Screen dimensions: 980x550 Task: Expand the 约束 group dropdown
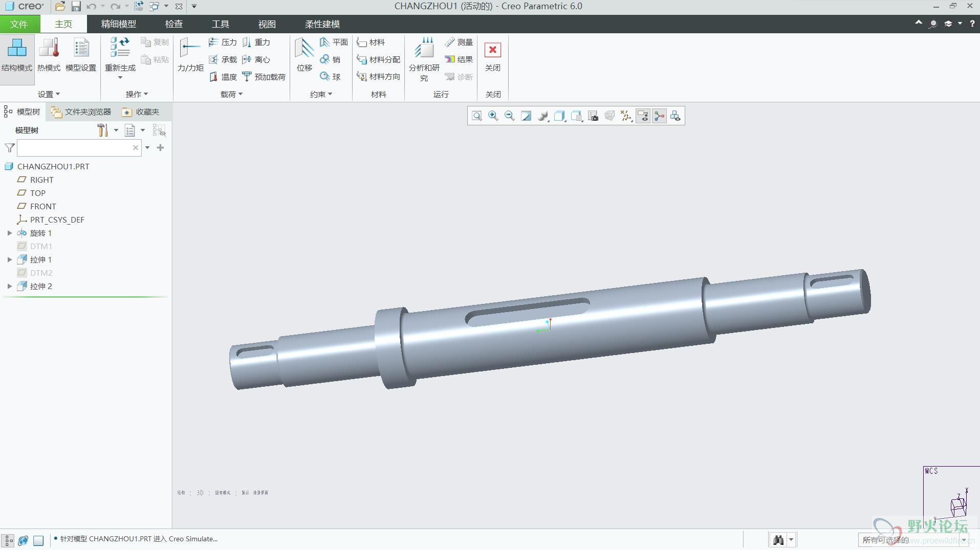[x=321, y=94]
